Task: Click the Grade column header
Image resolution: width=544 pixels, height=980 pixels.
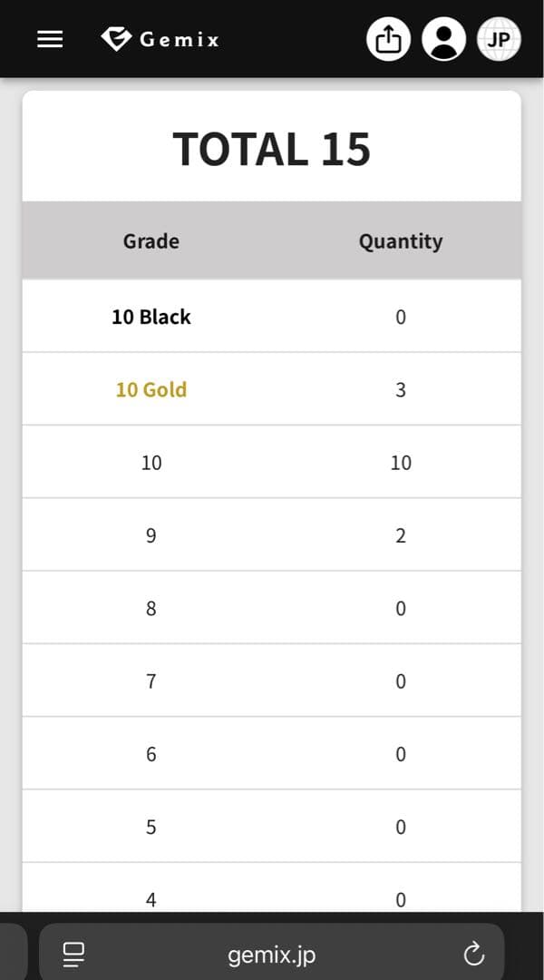Action: click(x=151, y=241)
